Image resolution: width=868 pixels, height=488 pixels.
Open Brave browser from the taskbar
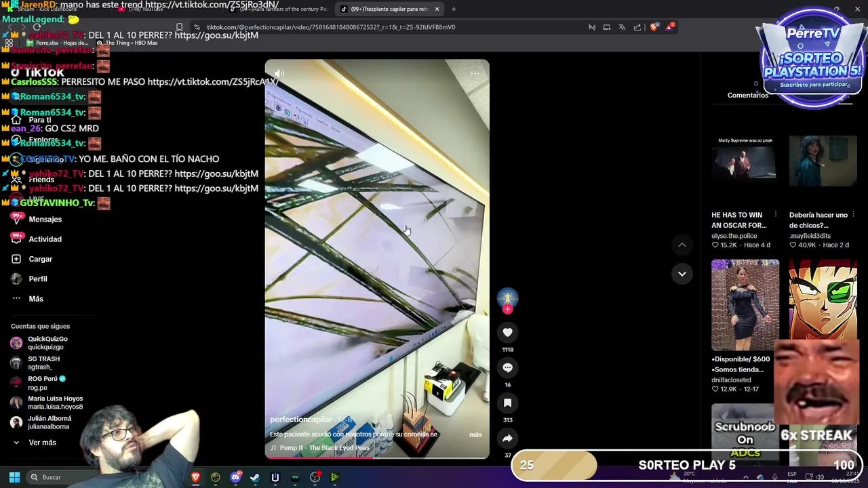[195, 477]
